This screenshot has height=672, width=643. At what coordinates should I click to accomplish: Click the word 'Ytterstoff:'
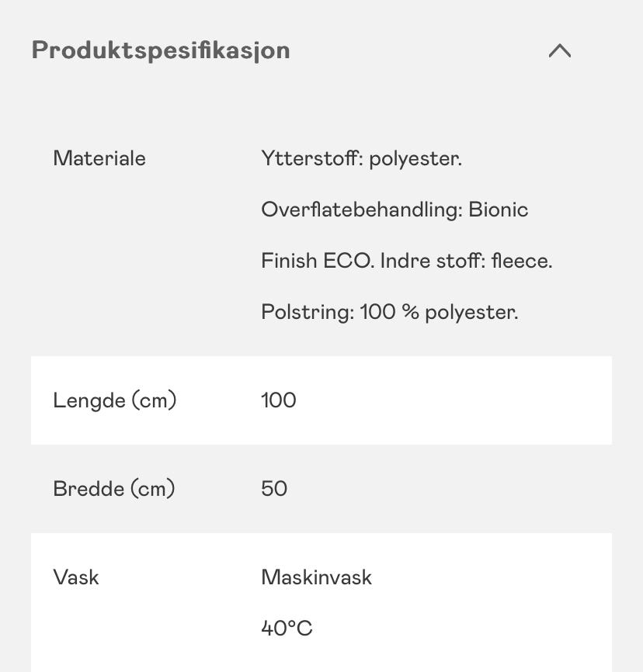[x=312, y=158]
